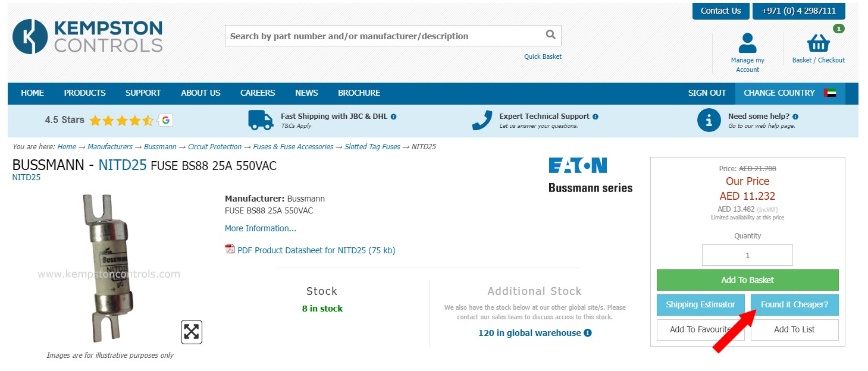Open the Quick Basket link

coord(543,56)
